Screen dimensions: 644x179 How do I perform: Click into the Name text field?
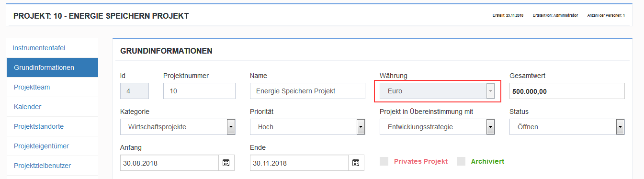pos(307,91)
